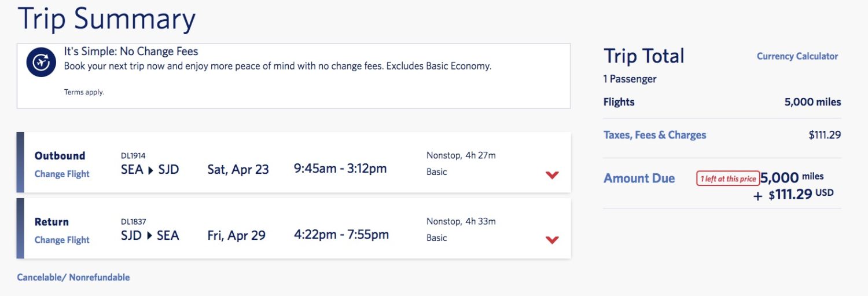This screenshot has height=296, width=868.
Task: Open the Currency Calculator link
Action: click(x=797, y=56)
